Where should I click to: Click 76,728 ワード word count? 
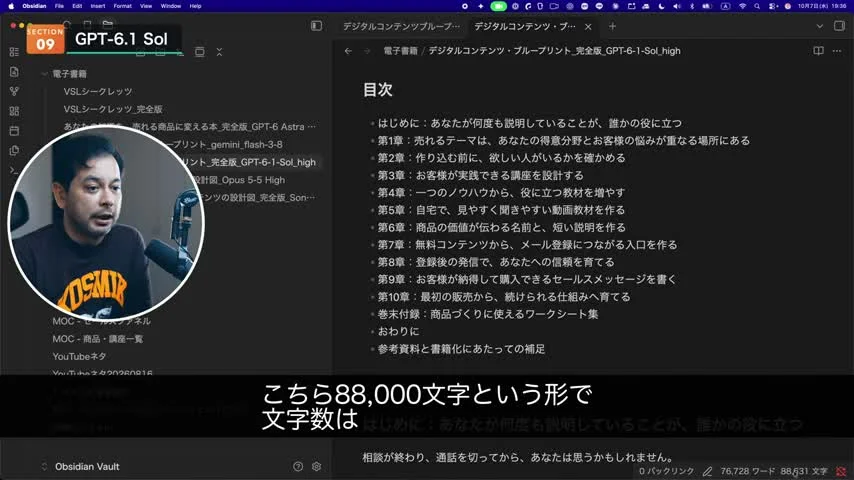click(747, 471)
